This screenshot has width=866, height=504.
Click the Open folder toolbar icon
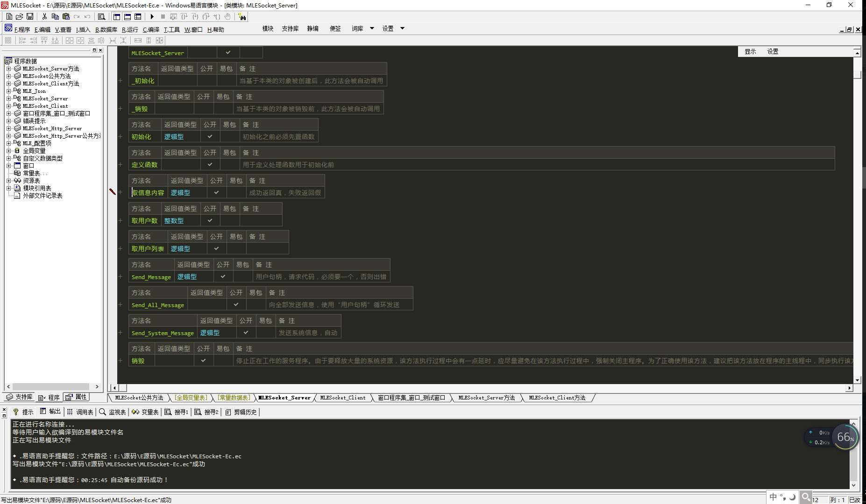[20, 16]
